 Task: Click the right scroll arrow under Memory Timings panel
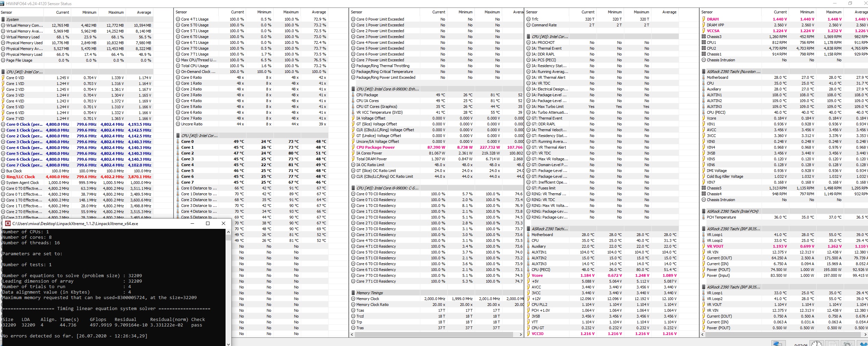point(521,334)
